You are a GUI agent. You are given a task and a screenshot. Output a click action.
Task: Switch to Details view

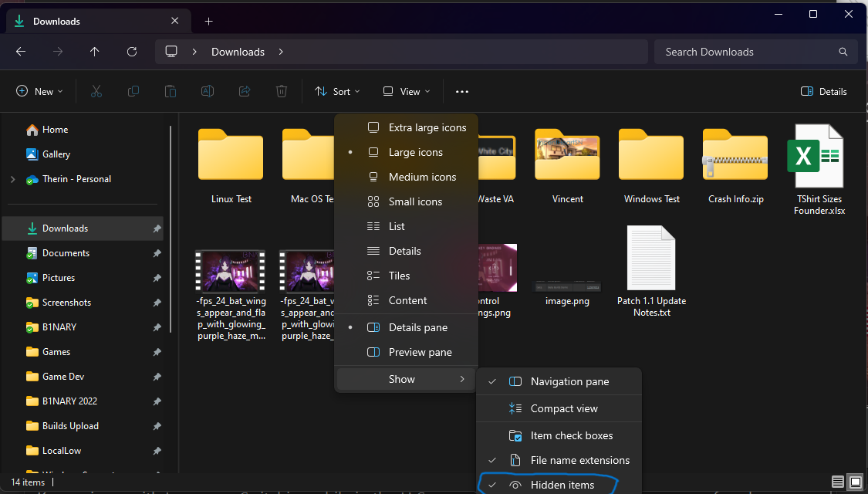[x=407, y=251]
